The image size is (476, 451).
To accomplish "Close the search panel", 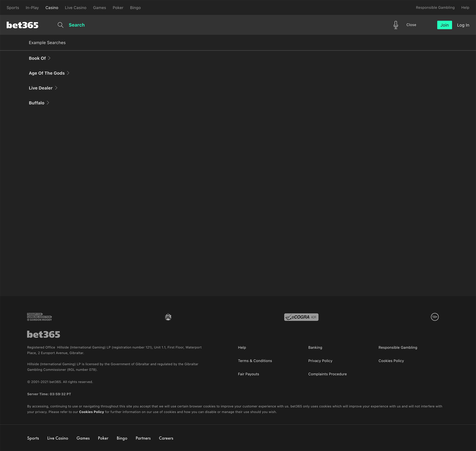I will pyautogui.click(x=411, y=25).
